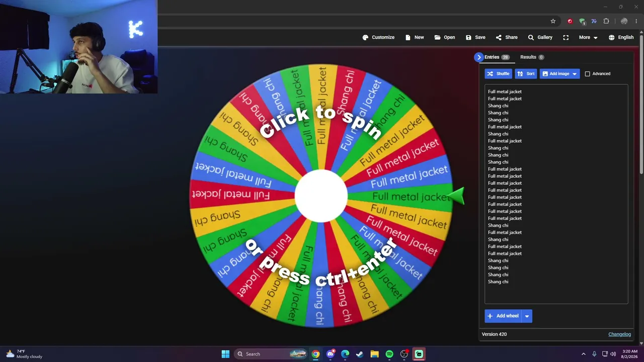Switch to the Entries tab
The image size is (644, 362).
pos(497,57)
